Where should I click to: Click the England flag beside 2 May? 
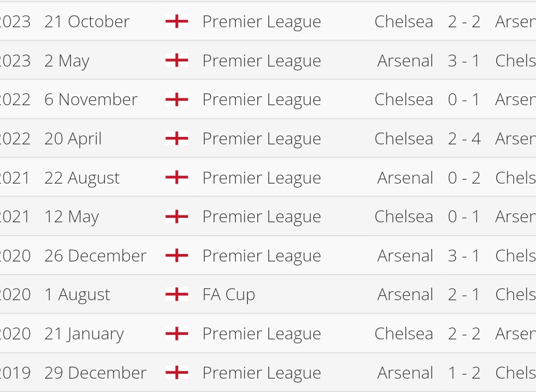point(177,61)
